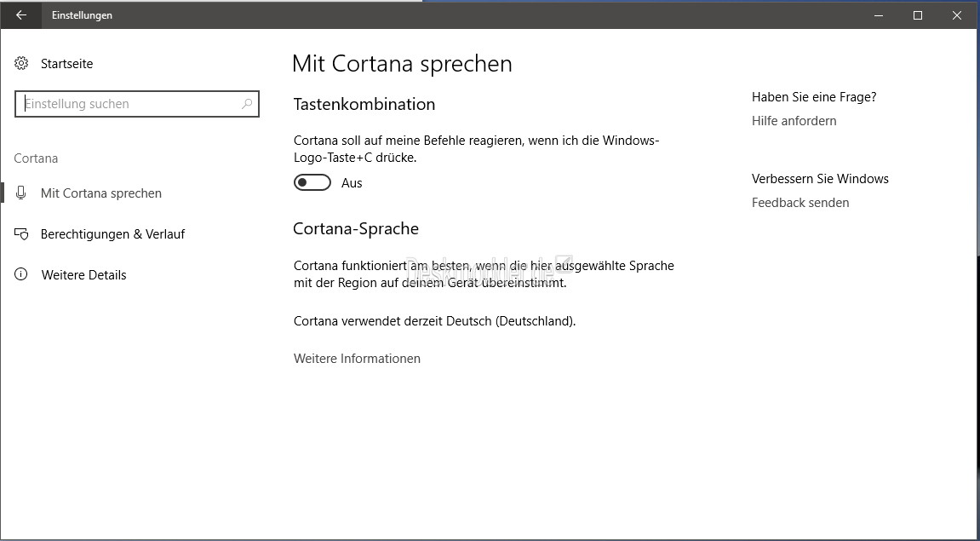The width and height of the screenshot is (980, 541).
Task: Click the microphone icon beside Mit Cortana sprechen
Action: coord(21,193)
